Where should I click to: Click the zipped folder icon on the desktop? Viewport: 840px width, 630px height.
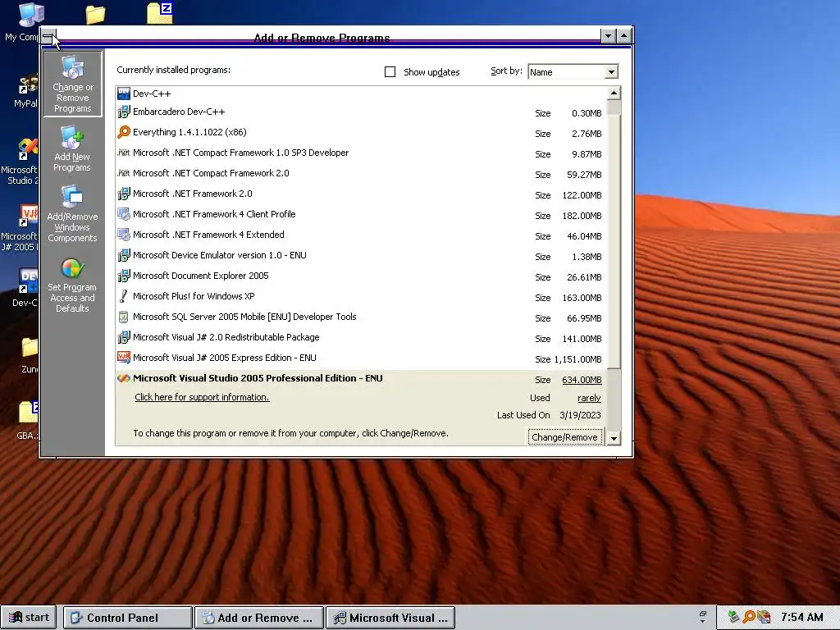160,13
